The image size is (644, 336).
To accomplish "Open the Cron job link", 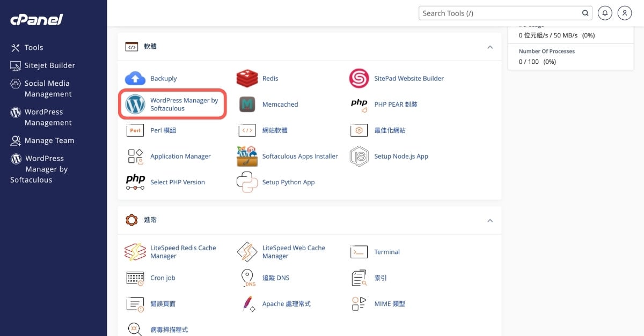I will 163,278.
